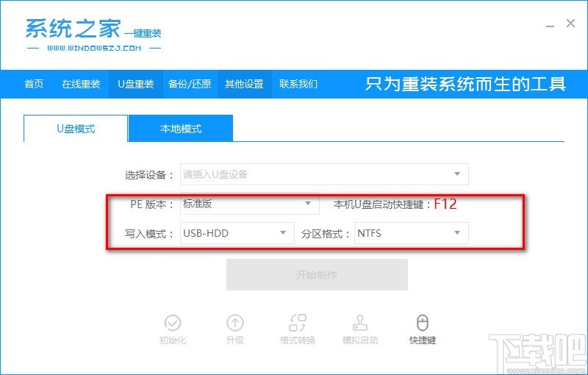Open the 选择设备 device dropdown
Viewport: 588px width, 375px height.
[324, 174]
